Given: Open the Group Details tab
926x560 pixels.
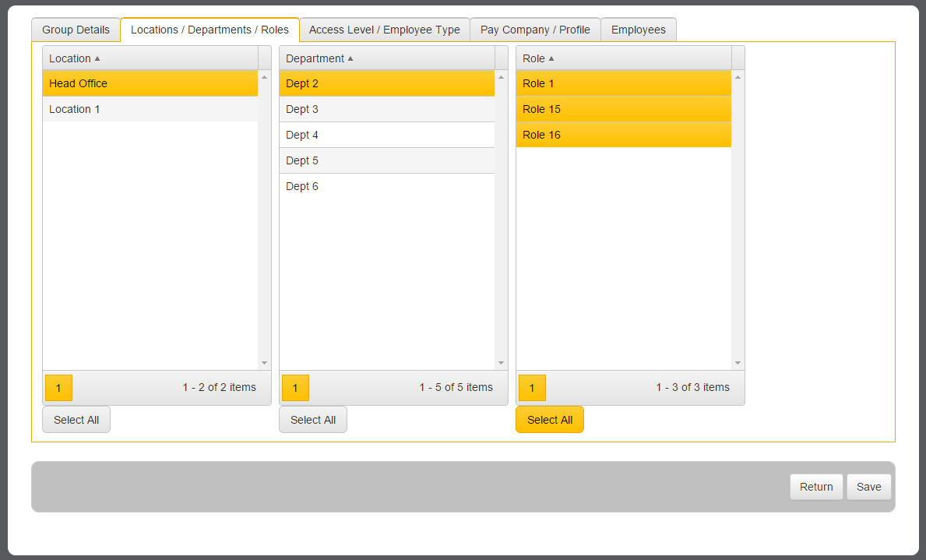Looking at the screenshot, I should [76, 30].
